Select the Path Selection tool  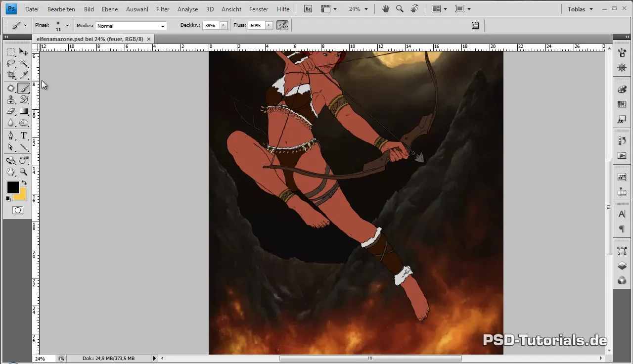11,147
